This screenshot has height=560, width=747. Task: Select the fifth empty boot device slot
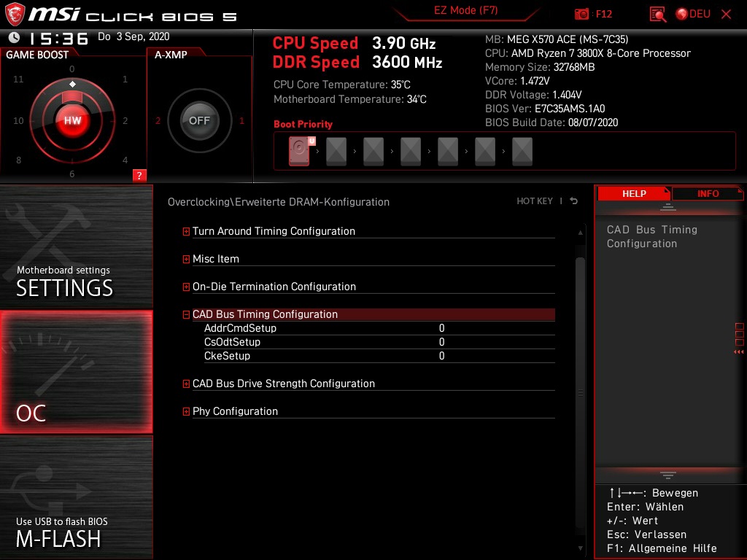448,152
